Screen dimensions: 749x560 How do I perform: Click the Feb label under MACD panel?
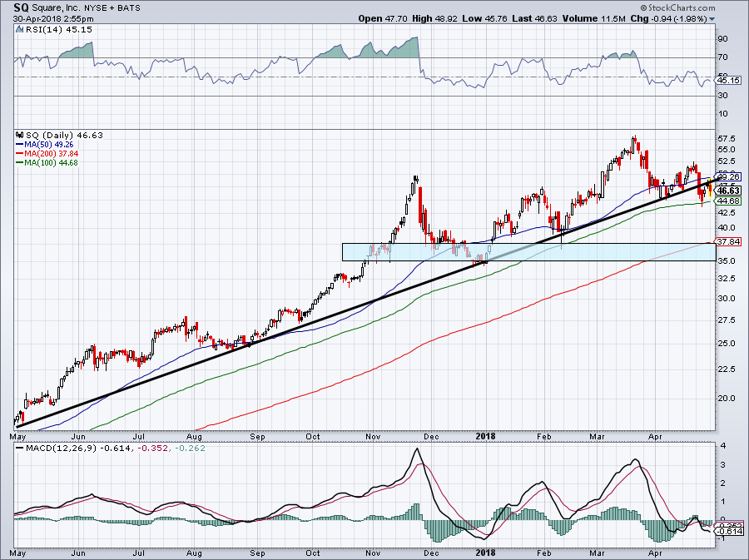(x=544, y=553)
